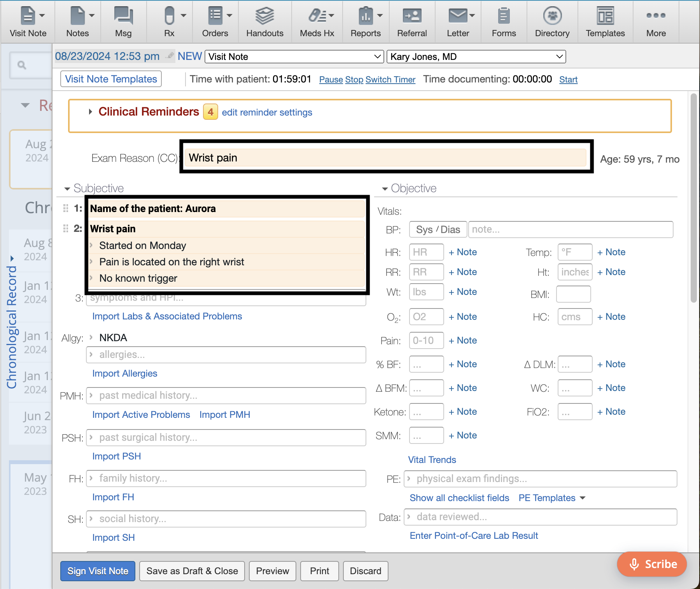Click the Sign Visit Note button

[x=97, y=571]
